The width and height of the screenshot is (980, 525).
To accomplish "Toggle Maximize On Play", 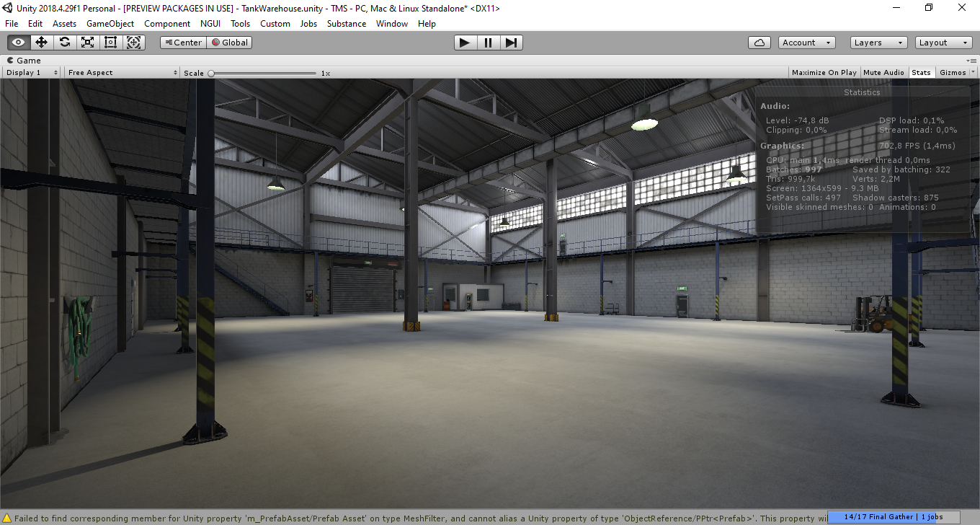I will (x=824, y=73).
